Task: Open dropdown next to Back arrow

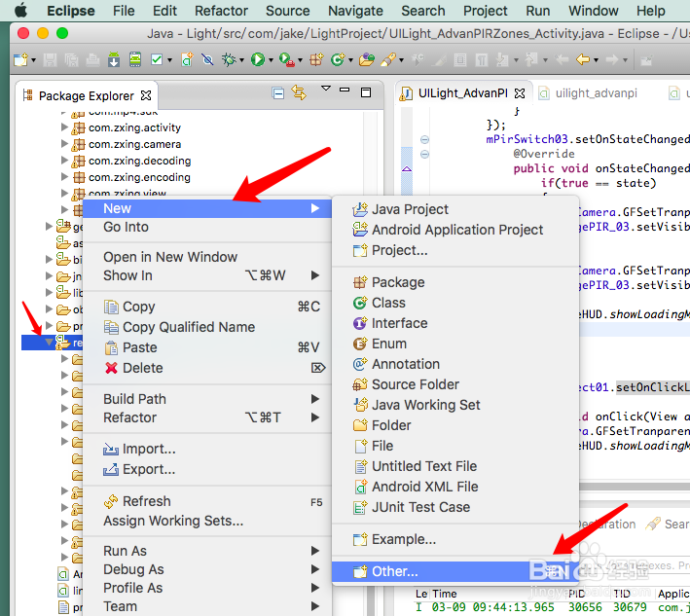Action: (596, 60)
